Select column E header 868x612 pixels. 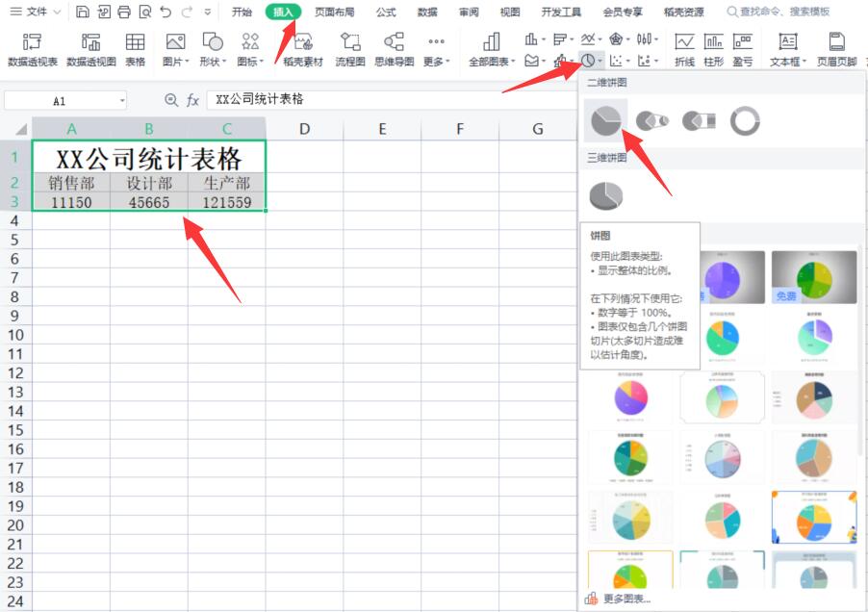coord(382,129)
